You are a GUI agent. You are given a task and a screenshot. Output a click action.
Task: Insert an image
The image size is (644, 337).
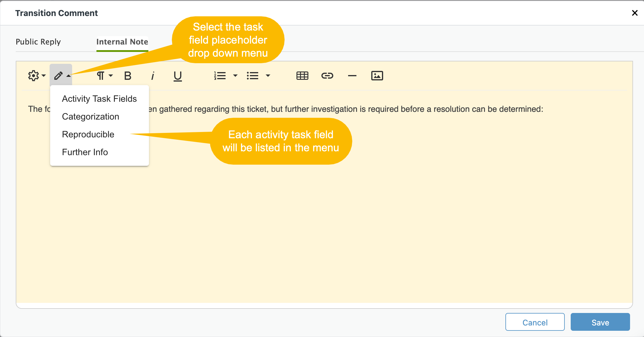tap(377, 76)
